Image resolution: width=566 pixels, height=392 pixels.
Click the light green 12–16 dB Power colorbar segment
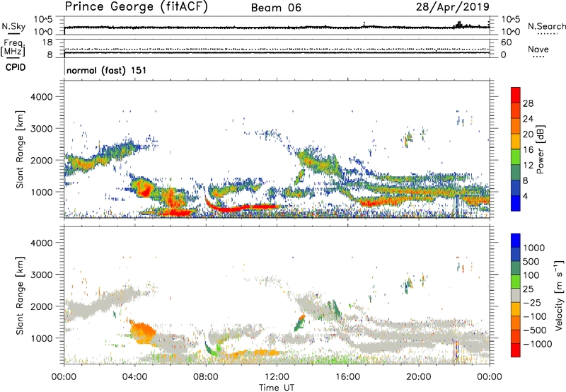(516, 157)
